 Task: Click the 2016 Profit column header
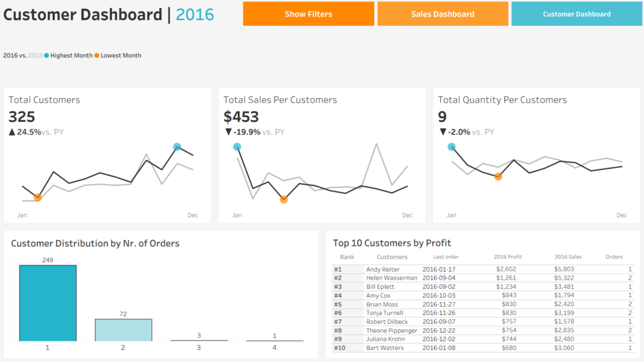pyautogui.click(x=508, y=257)
